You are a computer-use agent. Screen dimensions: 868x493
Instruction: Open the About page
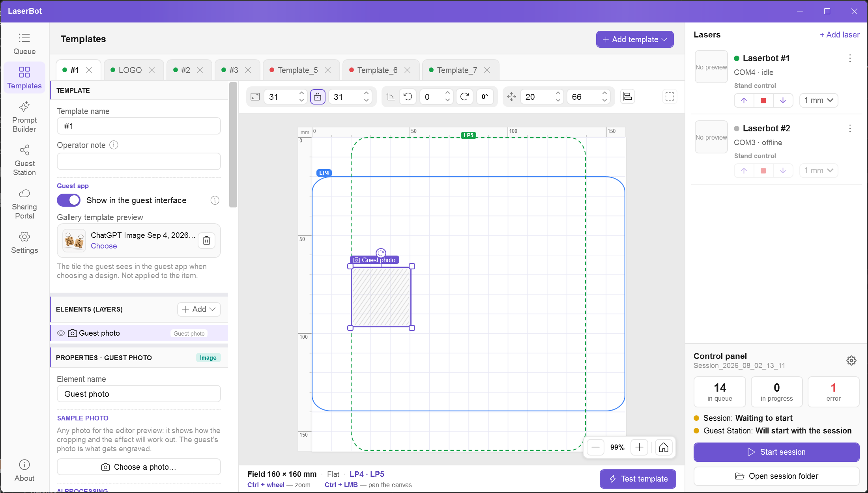[24, 471]
